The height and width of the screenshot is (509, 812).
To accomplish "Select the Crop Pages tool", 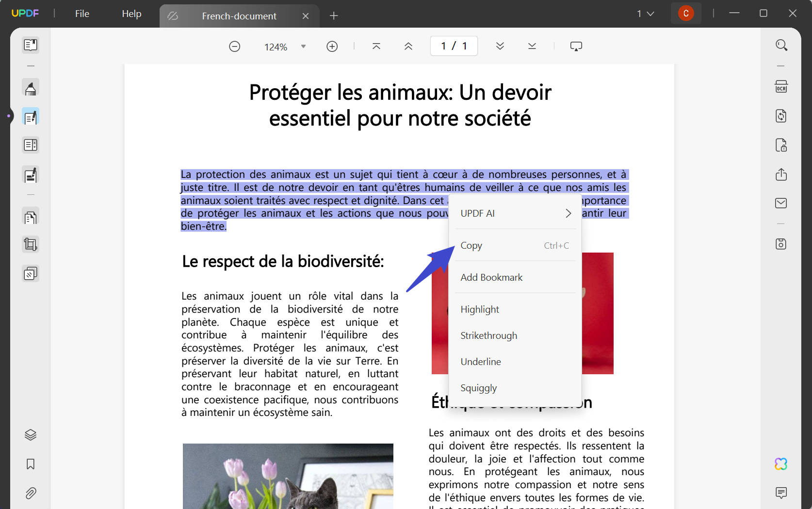I will click(x=31, y=244).
